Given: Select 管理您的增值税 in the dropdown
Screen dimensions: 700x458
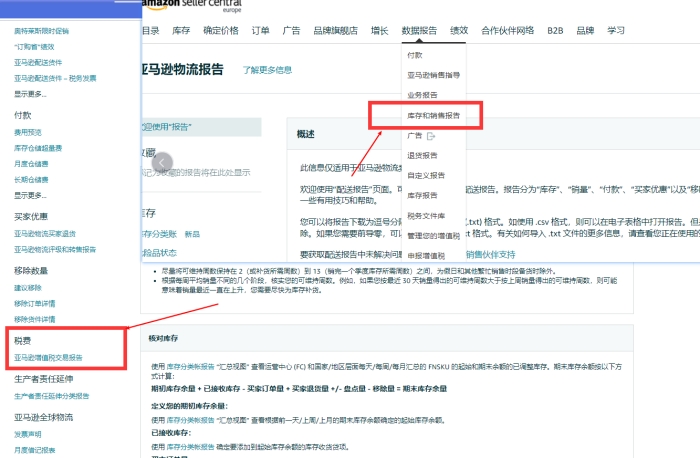Looking at the screenshot, I should [x=433, y=236].
